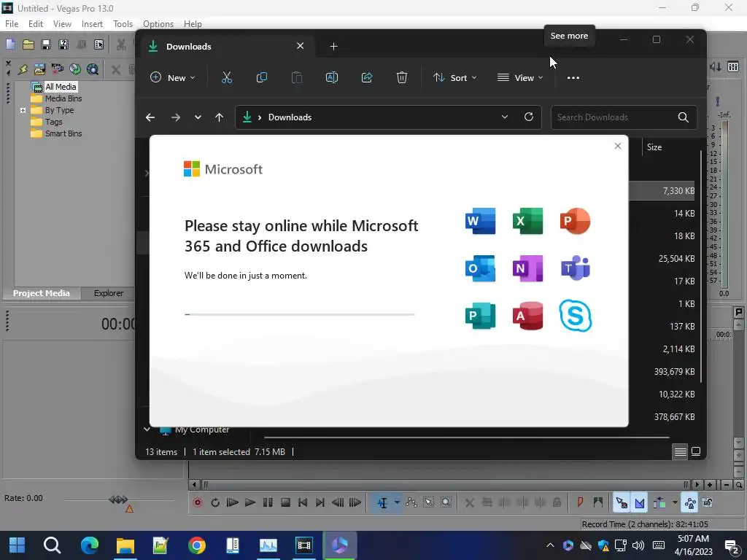
Task: Open the View dropdown in File Explorer
Action: coord(520,77)
